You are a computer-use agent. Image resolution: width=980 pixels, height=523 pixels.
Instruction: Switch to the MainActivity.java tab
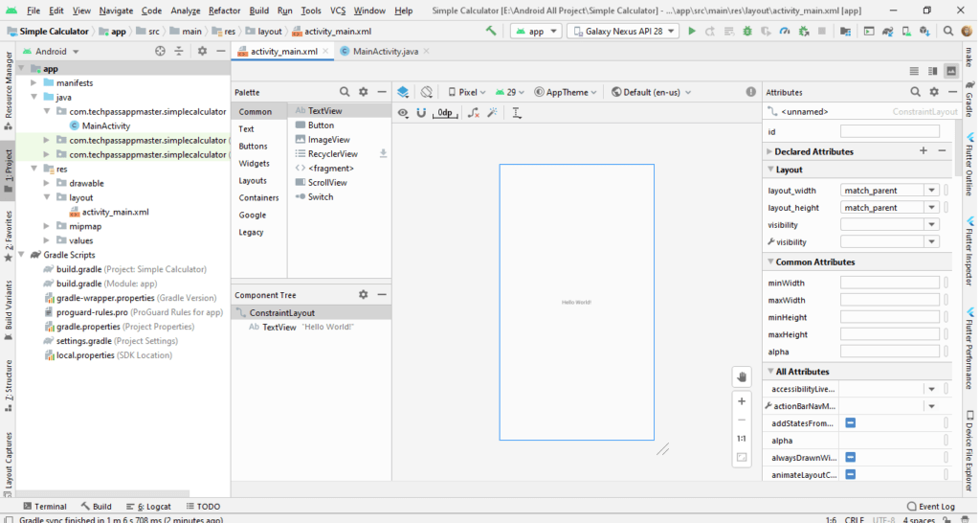385,52
